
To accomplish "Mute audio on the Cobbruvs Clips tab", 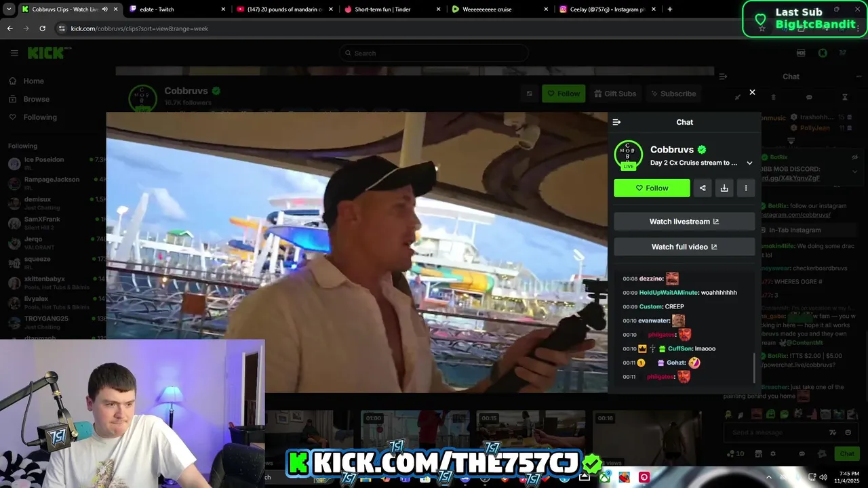I will (x=104, y=9).
